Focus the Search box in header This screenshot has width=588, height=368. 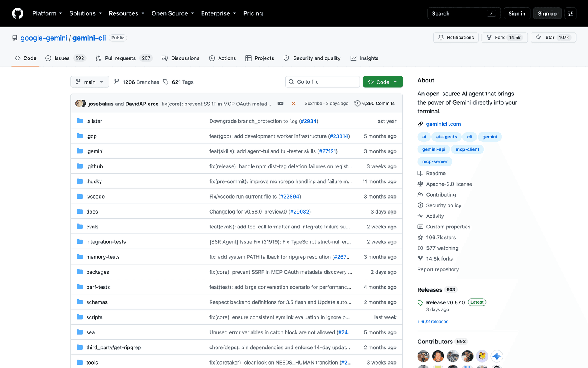point(464,13)
